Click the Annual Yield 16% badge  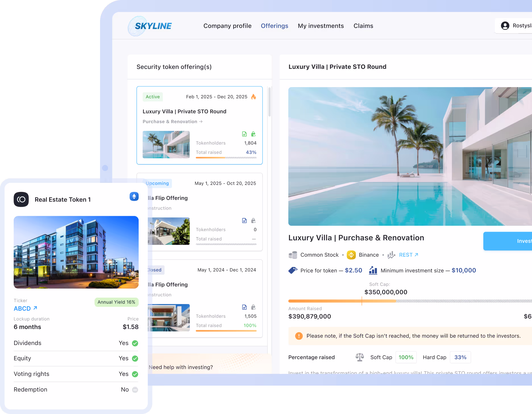[117, 302]
